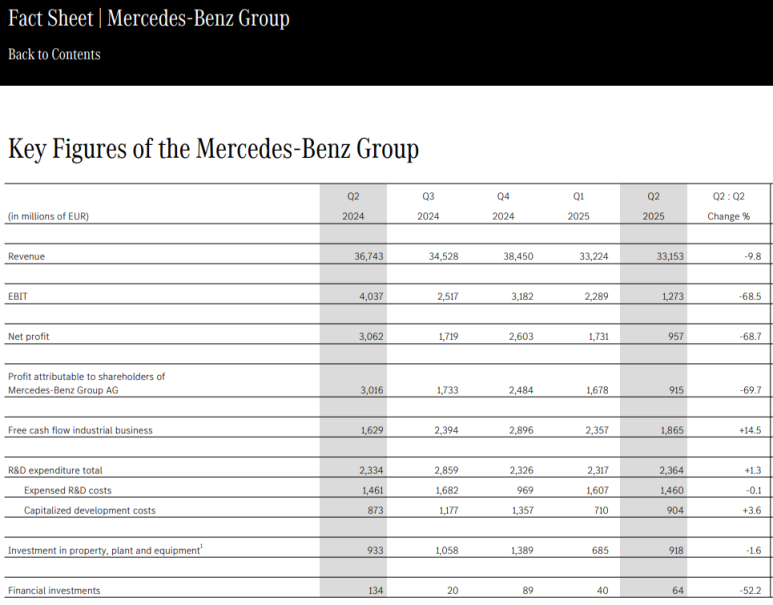
Task: Click Net profit Q2 2025 value 957
Action: [676, 336]
